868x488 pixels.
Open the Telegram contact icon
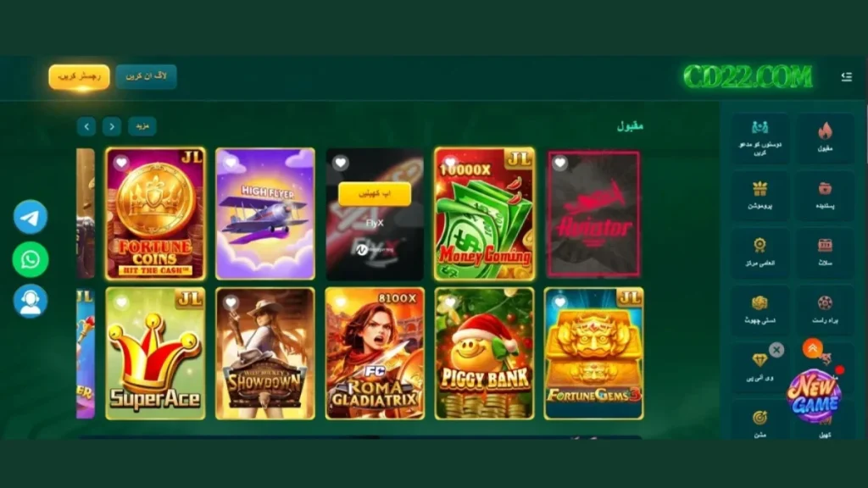[x=31, y=217]
